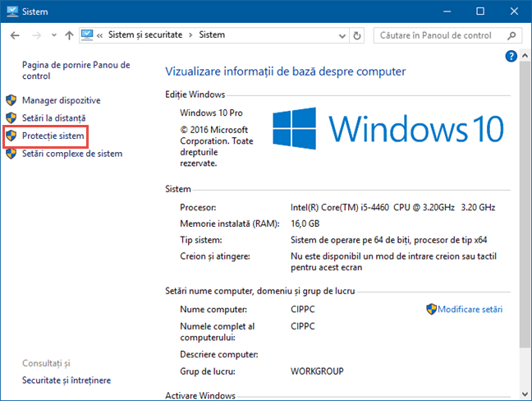Click the search magnifier icon
532x401 pixels.
point(512,36)
